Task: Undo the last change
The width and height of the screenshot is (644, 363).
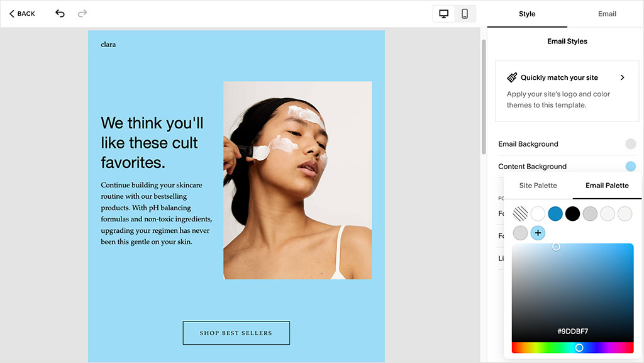Action: pos(60,14)
